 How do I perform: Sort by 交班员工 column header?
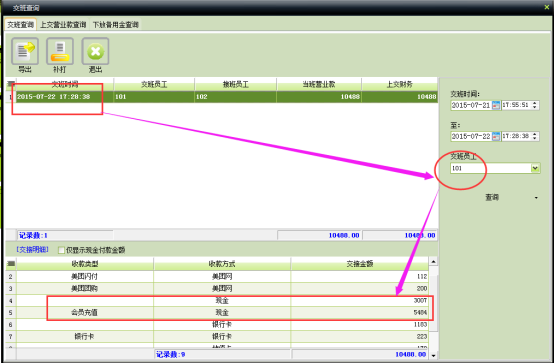coord(154,84)
